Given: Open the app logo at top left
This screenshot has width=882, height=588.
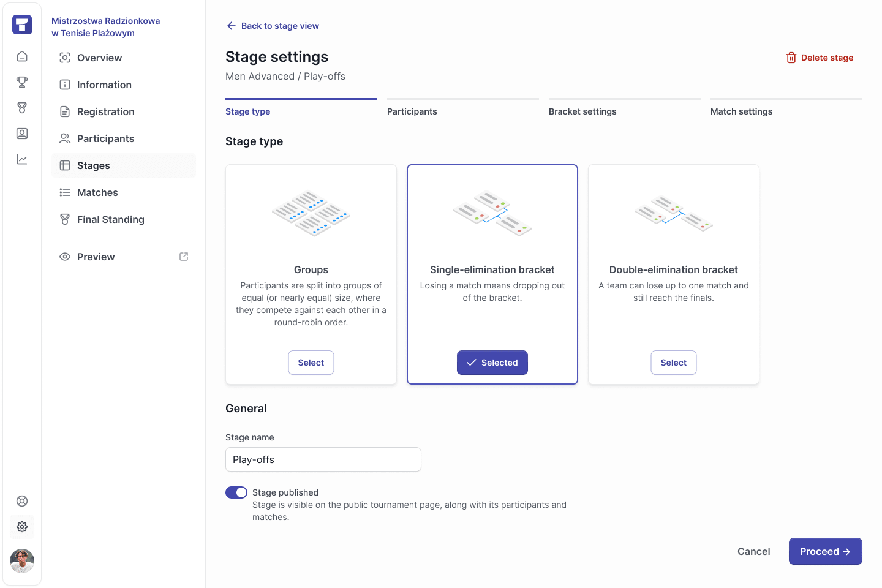Looking at the screenshot, I should [22, 24].
